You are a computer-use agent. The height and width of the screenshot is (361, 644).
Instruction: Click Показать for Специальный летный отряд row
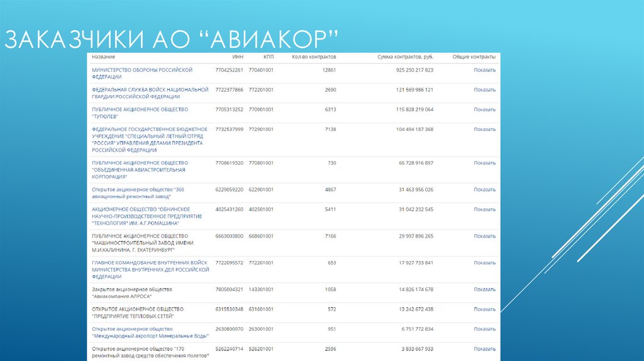(x=485, y=129)
